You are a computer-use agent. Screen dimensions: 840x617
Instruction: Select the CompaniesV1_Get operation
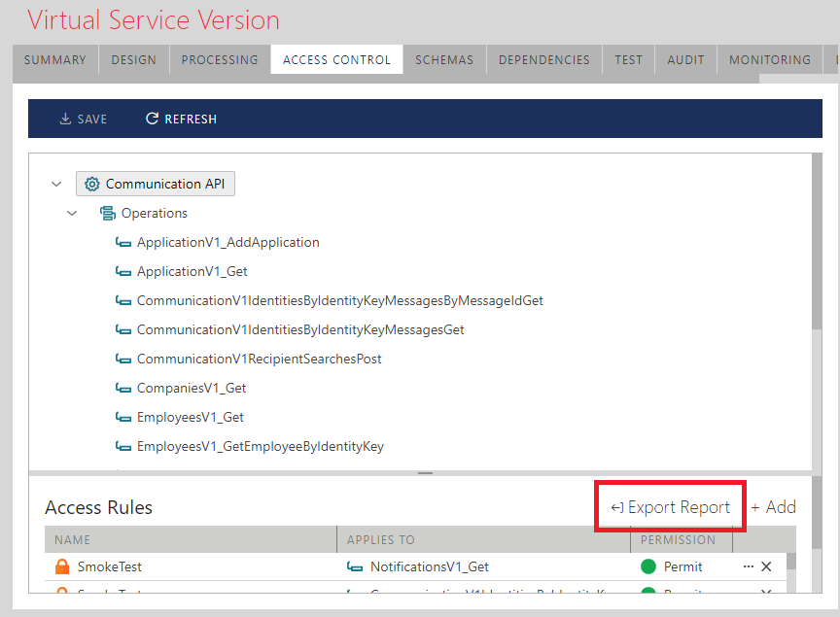pyautogui.click(x=191, y=388)
